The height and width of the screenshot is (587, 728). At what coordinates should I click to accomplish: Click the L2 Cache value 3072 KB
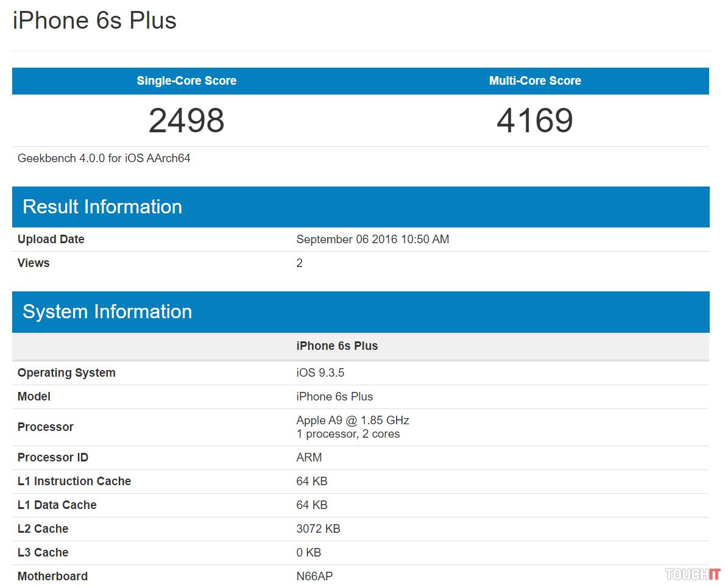tap(318, 529)
